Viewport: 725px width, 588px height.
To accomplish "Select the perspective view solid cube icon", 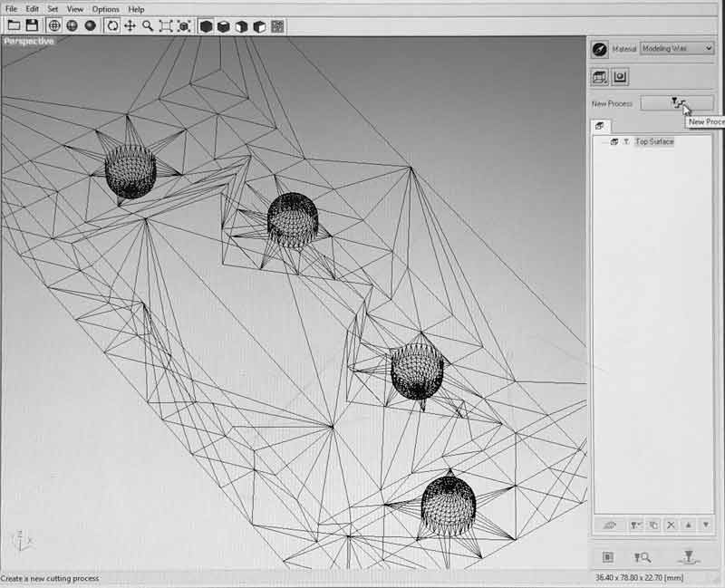I will pyautogui.click(x=206, y=26).
